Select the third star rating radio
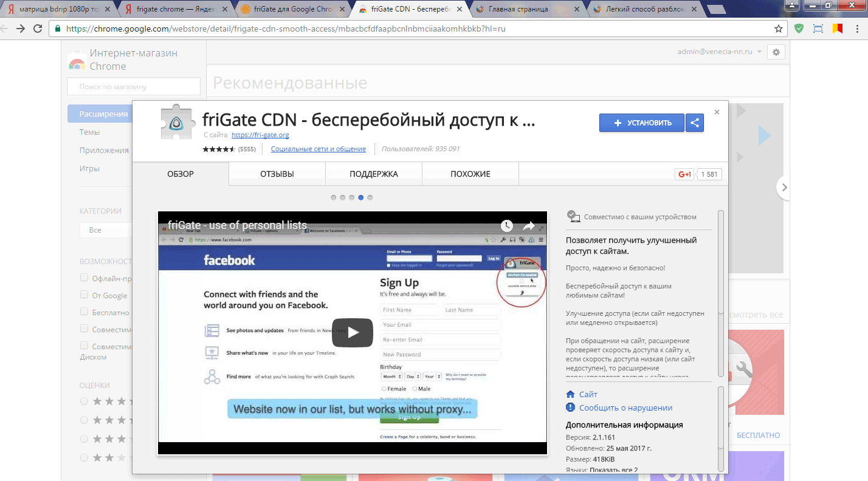This screenshot has height=481, width=868. (84, 438)
